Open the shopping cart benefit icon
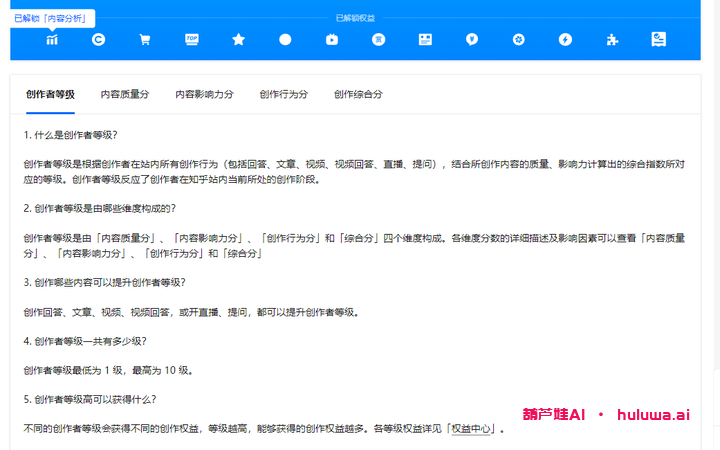 [145, 40]
